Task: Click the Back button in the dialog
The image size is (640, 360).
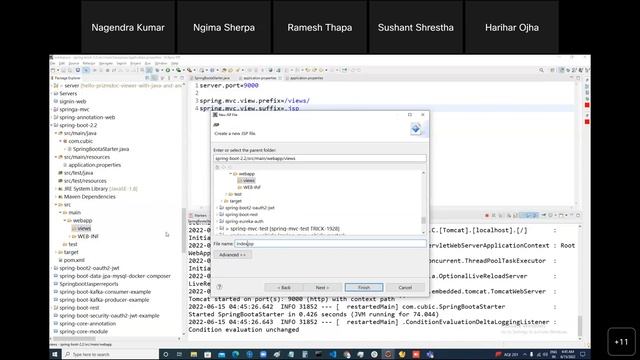Action: (x=284, y=287)
